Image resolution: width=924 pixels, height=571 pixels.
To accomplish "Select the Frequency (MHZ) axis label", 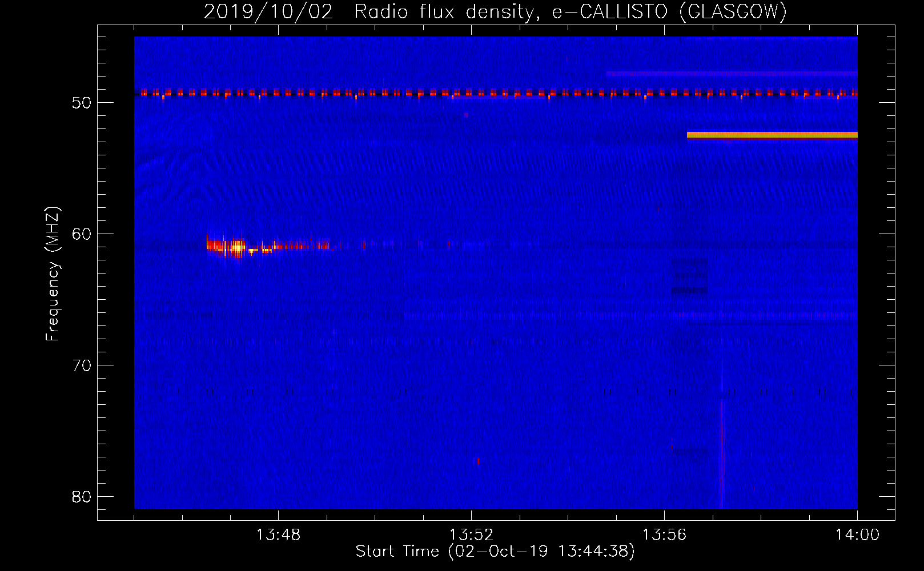I will (x=53, y=274).
